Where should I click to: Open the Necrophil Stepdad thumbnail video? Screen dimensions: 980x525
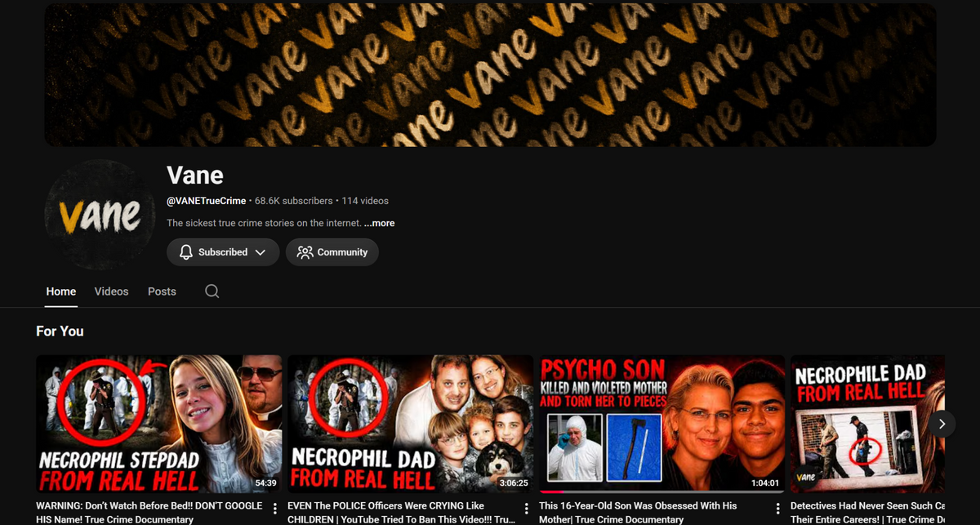tap(159, 424)
